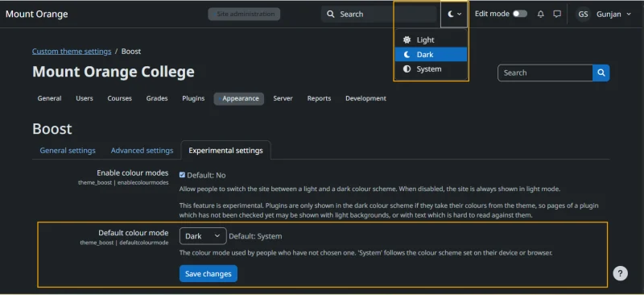Switch to Advanced settings tab
The width and height of the screenshot is (644, 295).
pyautogui.click(x=142, y=151)
